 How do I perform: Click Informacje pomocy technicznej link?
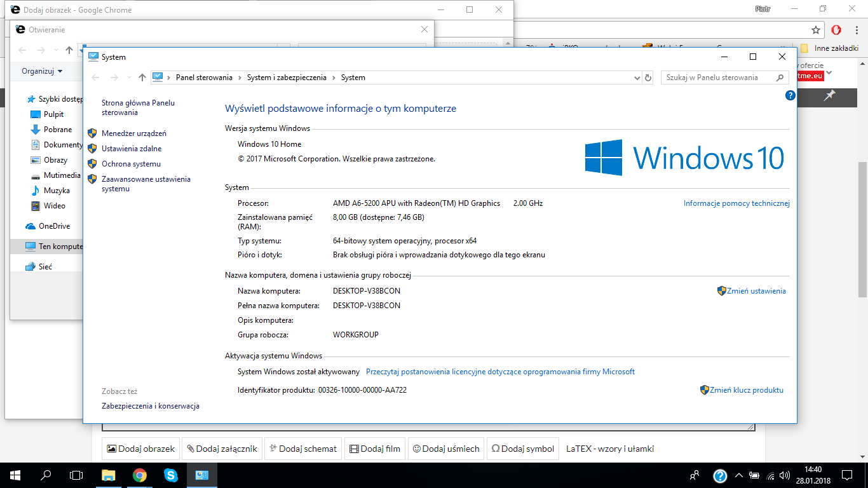[x=736, y=203]
